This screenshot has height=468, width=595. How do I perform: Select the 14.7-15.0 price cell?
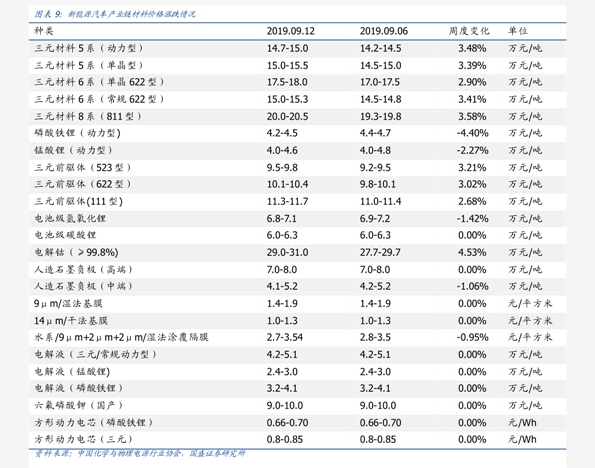[287, 48]
